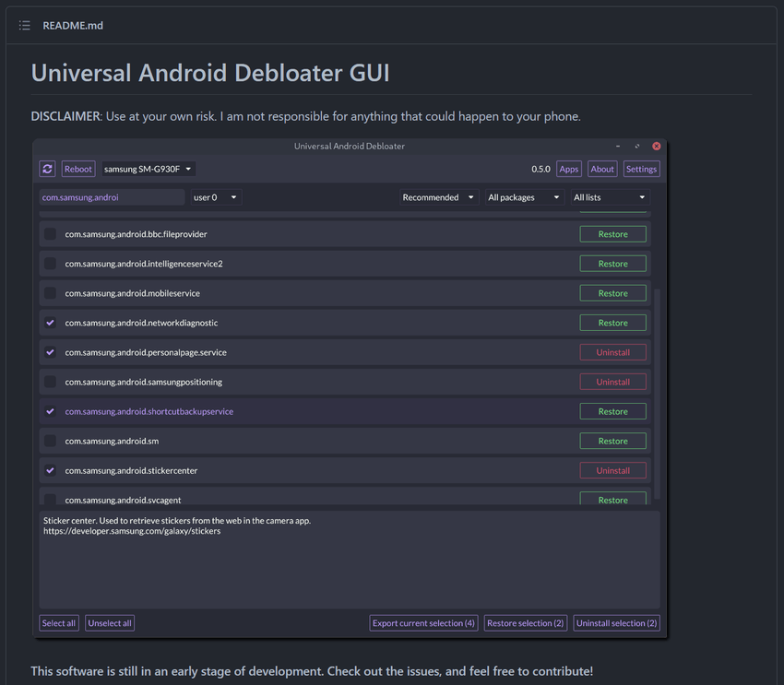Open the About view

[602, 169]
